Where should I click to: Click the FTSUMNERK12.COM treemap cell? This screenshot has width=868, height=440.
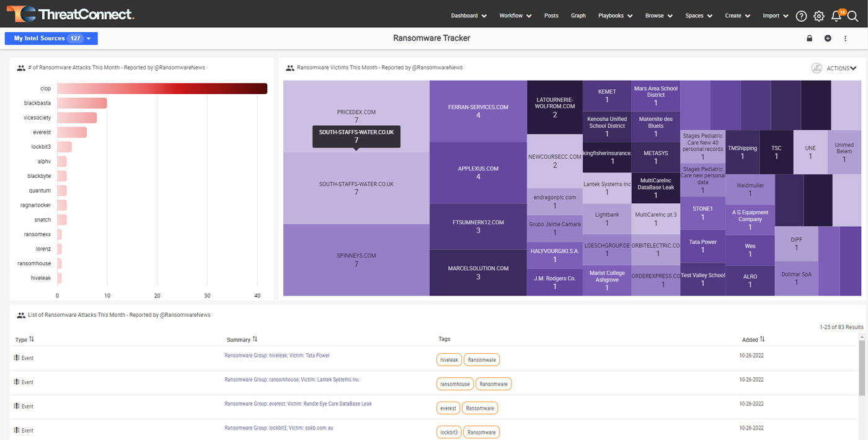click(478, 226)
